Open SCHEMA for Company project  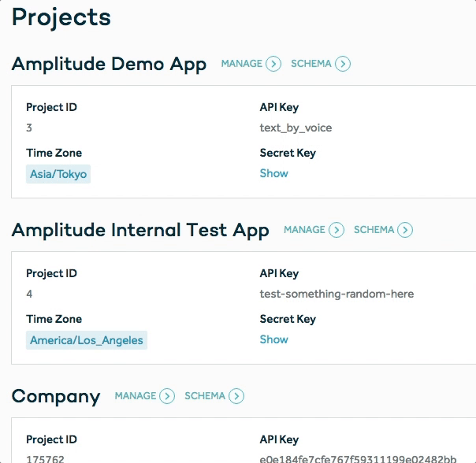coord(205,396)
